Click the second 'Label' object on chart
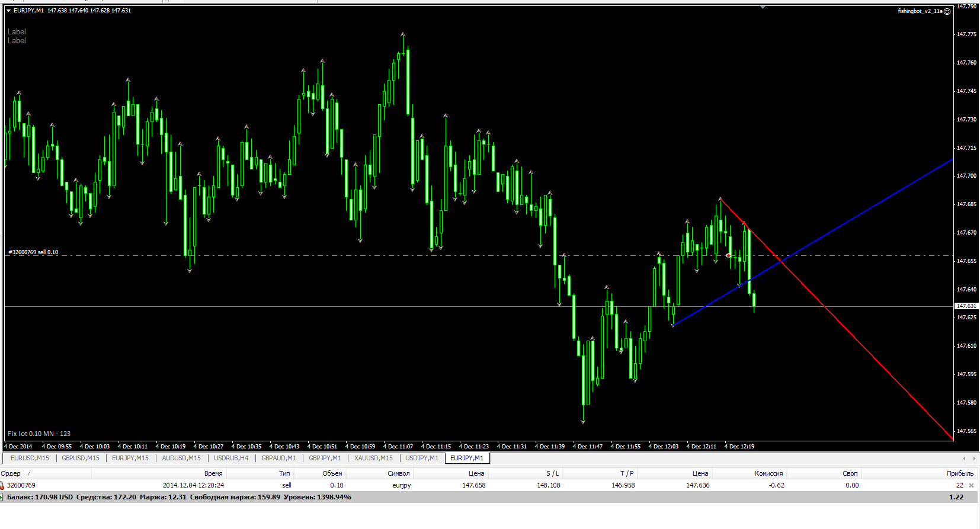This screenshot has width=980, height=529. click(17, 41)
